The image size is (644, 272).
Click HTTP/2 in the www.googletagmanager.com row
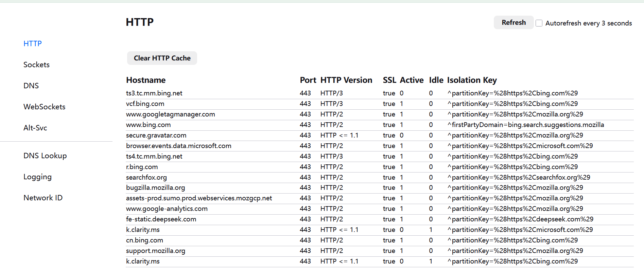[x=331, y=114]
